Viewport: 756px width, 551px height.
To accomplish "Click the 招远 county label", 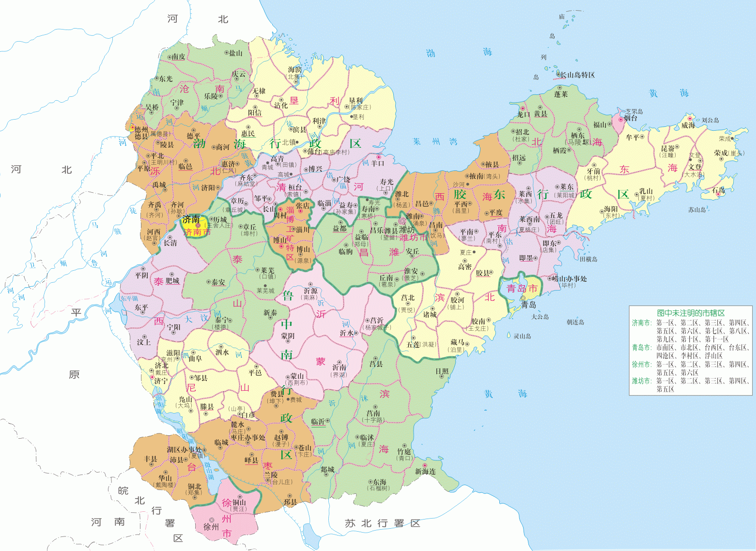I will point(519,158).
